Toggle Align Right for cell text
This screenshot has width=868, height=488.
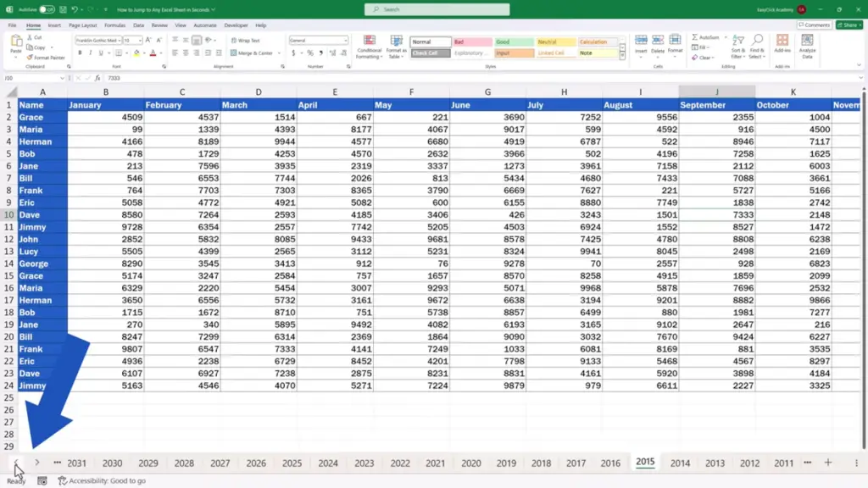(x=196, y=53)
